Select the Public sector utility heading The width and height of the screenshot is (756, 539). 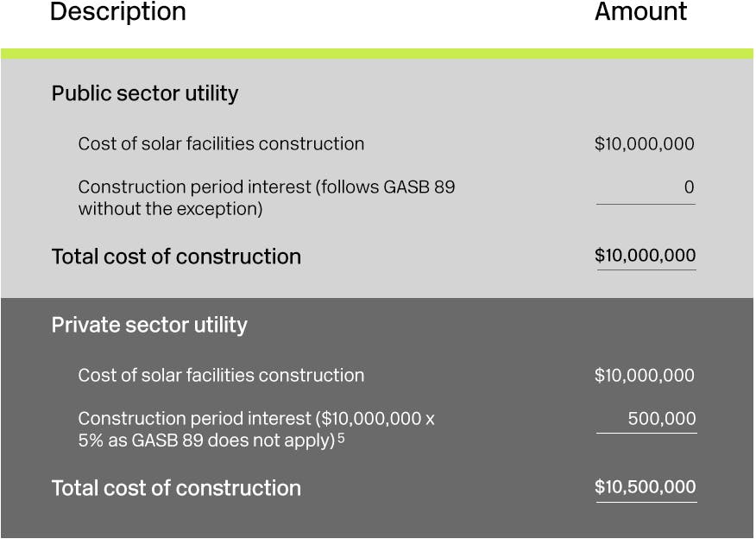coord(145,93)
